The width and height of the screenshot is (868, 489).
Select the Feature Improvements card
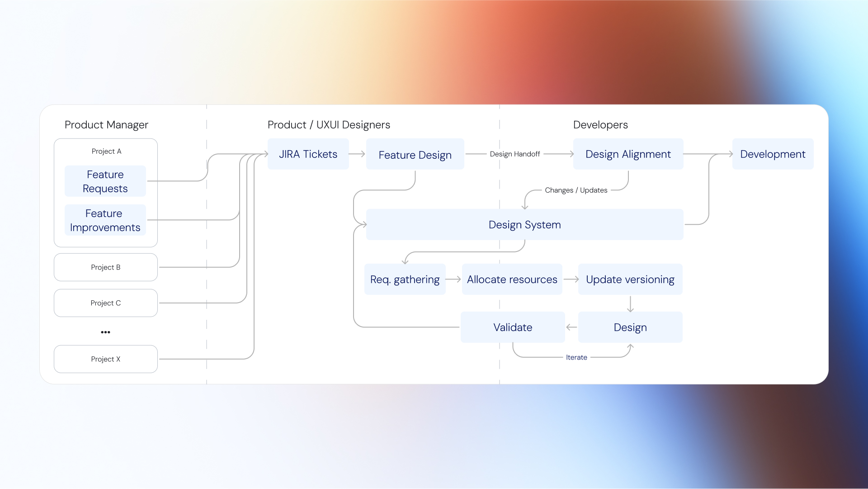pos(105,220)
